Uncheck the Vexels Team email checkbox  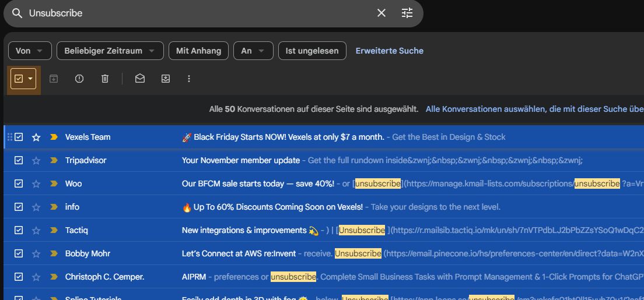(x=19, y=137)
